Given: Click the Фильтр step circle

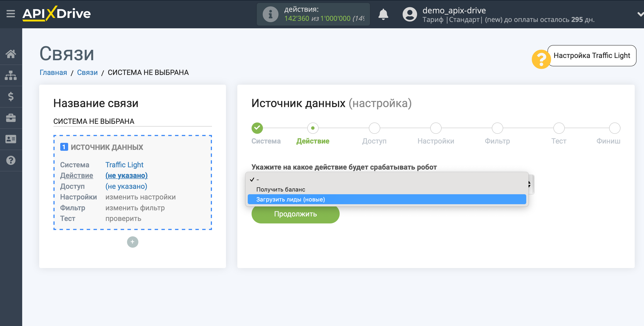Looking at the screenshot, I should click(x=497, y=128).
